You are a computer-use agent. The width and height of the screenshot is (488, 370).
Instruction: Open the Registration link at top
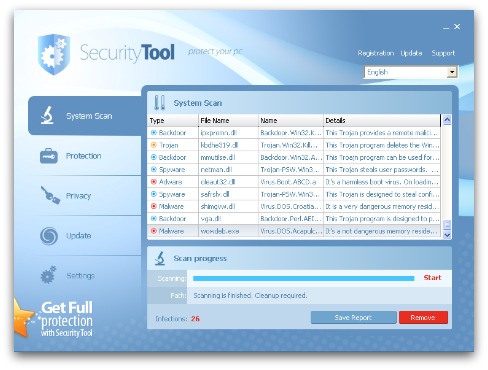375,53
